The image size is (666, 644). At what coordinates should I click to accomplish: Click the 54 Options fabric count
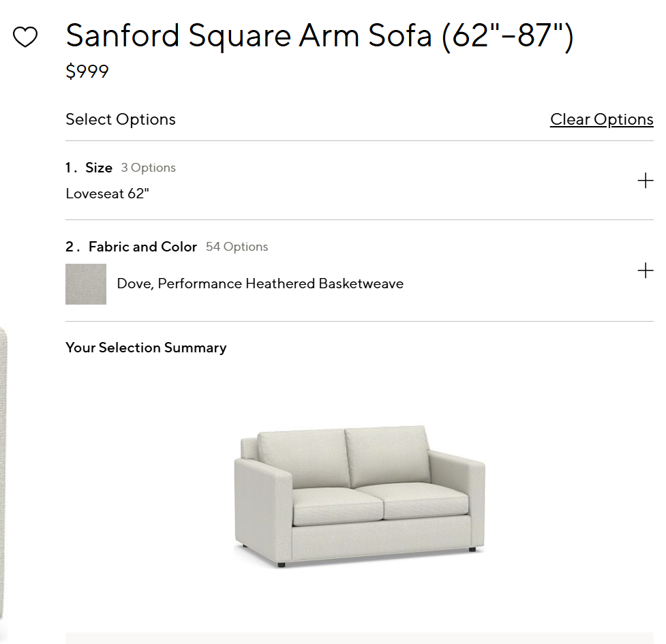(x=237, y=247)
